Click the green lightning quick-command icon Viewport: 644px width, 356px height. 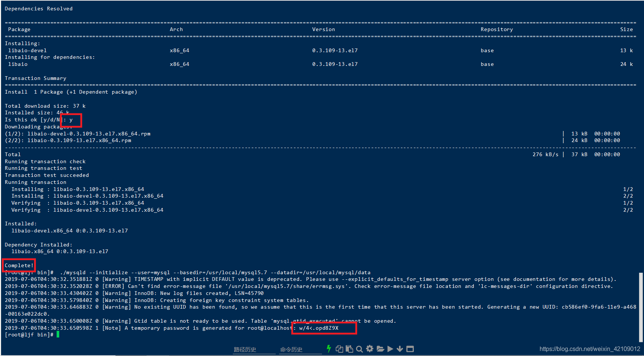(x=329, y=349)
